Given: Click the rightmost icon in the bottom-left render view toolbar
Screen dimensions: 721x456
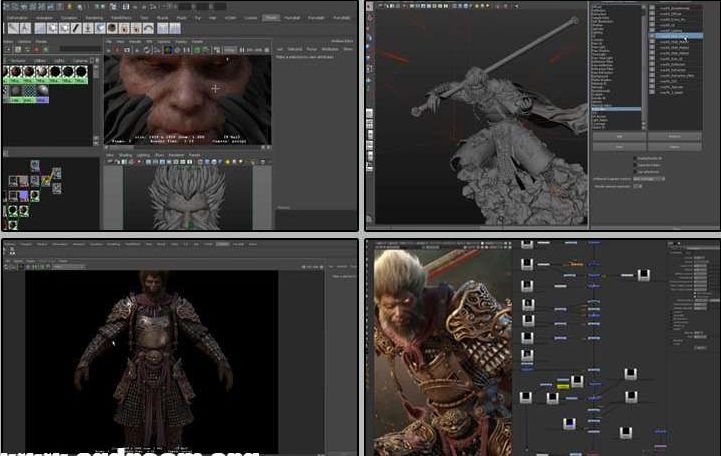Looking at the screenshot, I should point(321,267).
